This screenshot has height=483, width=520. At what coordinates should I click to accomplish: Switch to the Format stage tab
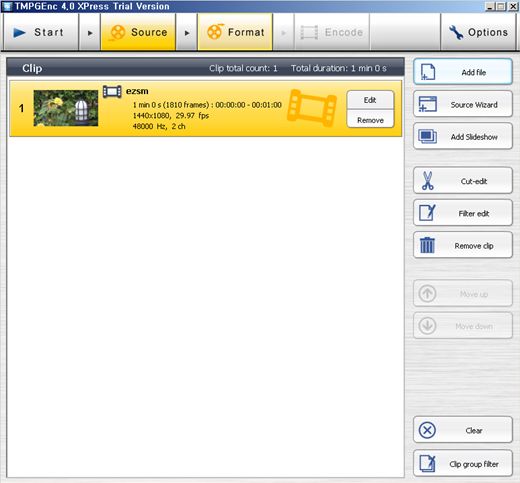(235, 32)
